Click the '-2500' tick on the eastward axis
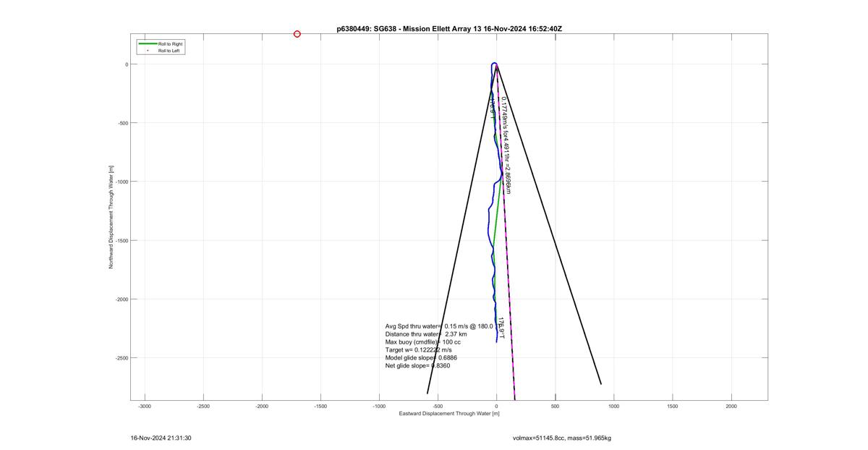Viewport: 868px width, 450px height. 203,407
